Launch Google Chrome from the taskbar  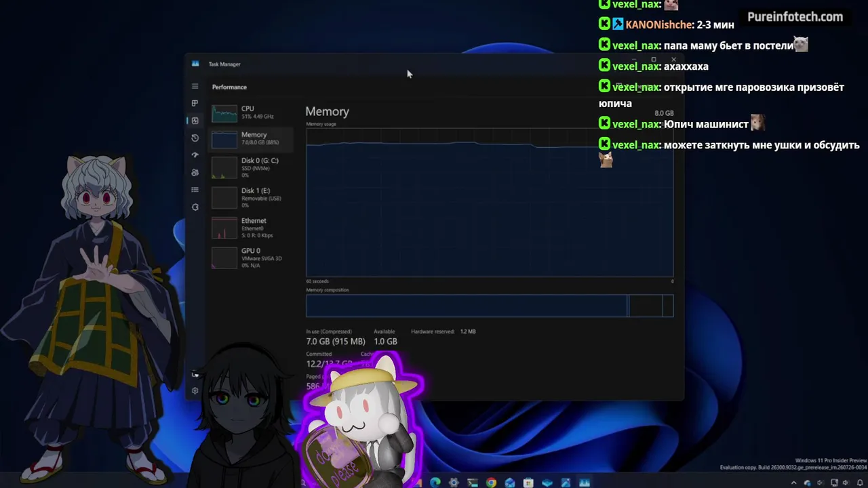(x=491, y=483)
